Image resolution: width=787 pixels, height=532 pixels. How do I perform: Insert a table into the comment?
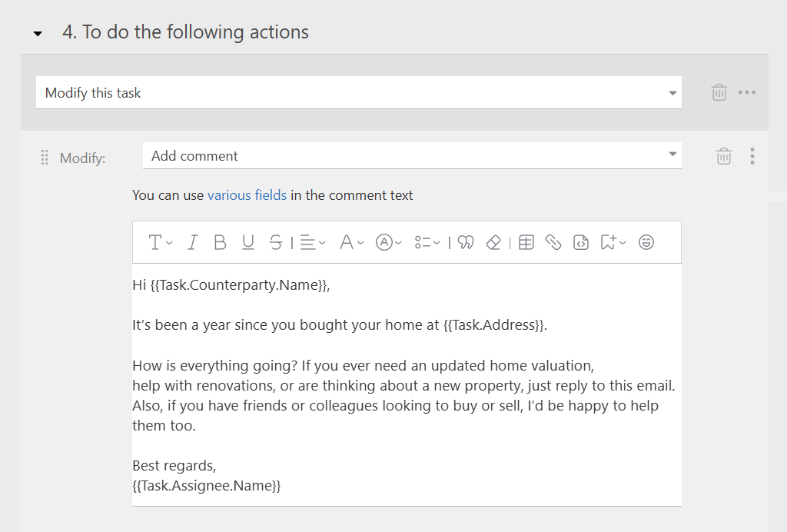[526, 243]
